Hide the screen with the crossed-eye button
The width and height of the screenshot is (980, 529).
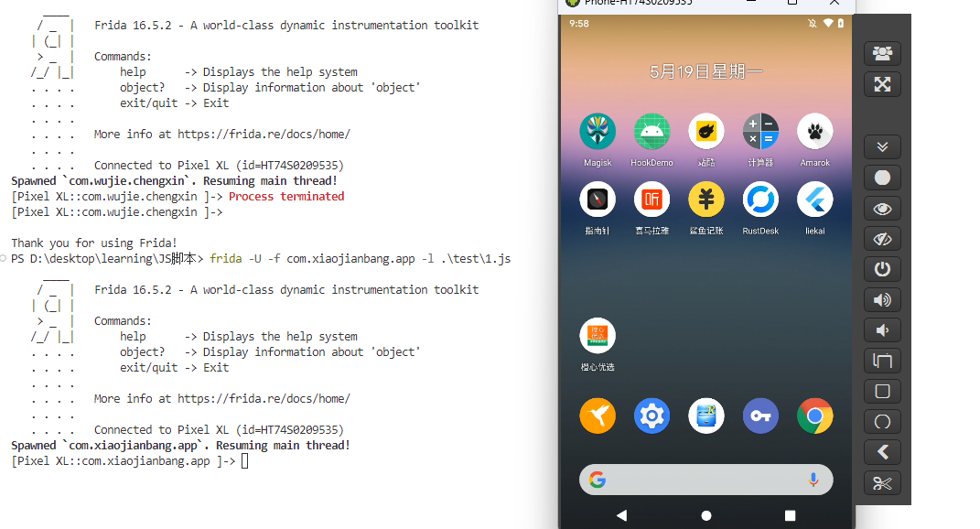(x=882, y=239)
